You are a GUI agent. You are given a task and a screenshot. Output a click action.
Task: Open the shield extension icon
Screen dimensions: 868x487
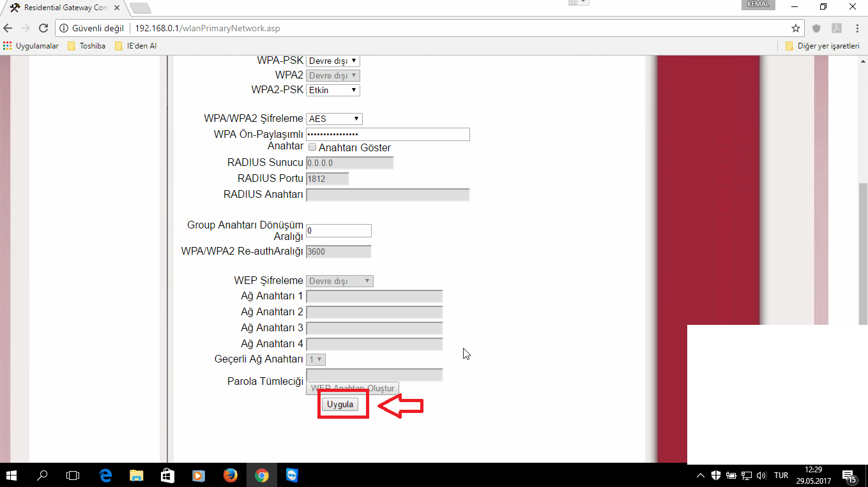click(x=816, y=28)
